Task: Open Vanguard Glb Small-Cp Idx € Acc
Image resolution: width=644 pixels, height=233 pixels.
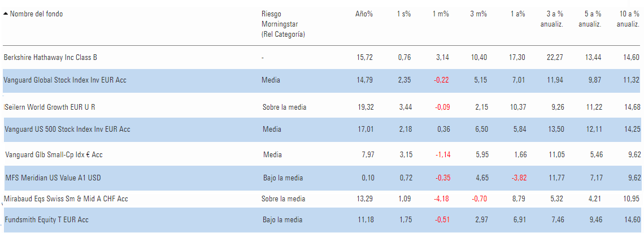Action: click(54, 155)
